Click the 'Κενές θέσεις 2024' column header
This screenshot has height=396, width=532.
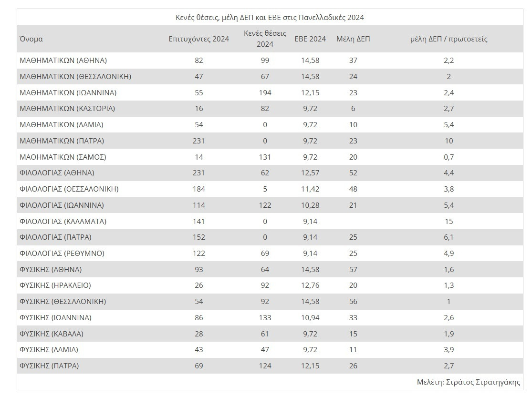click(x=265, y=39)
